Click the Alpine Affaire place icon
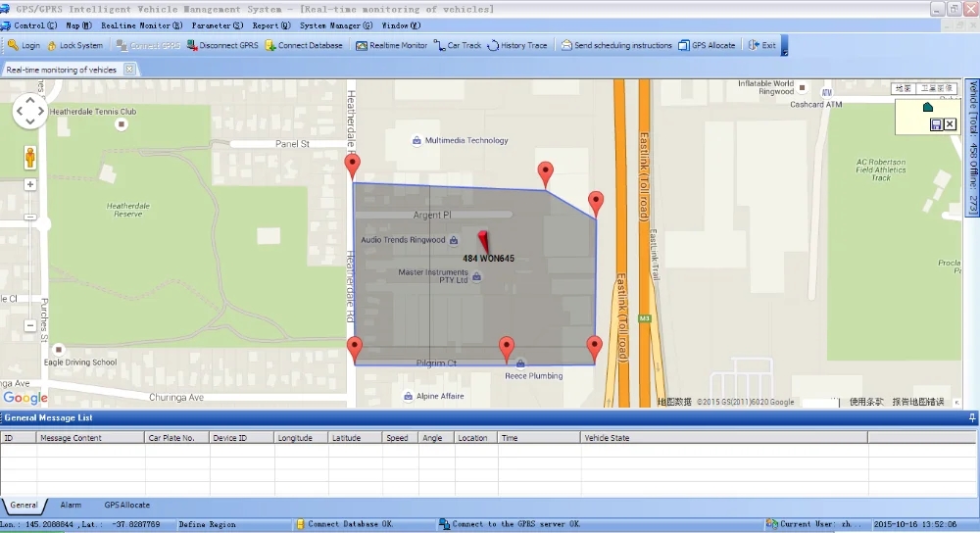The image size is (980, 533). (408, 396)
